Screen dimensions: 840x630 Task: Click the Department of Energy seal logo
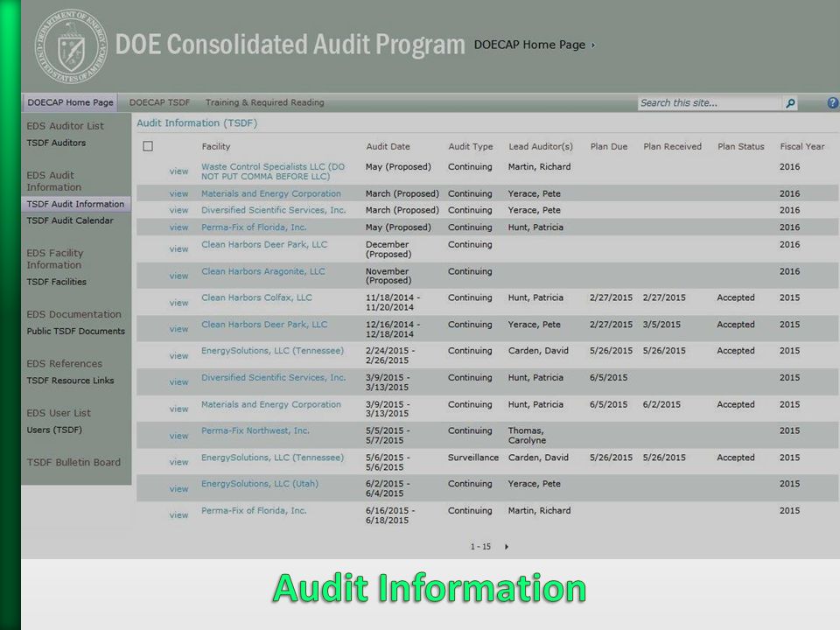click(x=71, y=46)
